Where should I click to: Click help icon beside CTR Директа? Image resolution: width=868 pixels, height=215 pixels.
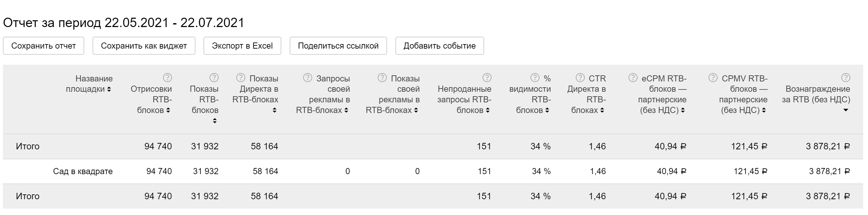[x=580, y=78]
